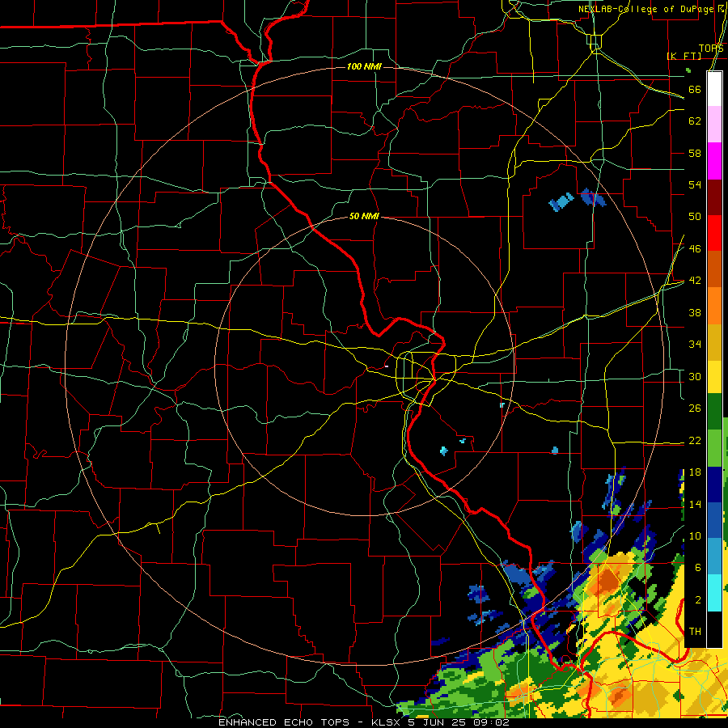Click the "5 JUN 25" date in caption

click(x=437, y=722)
